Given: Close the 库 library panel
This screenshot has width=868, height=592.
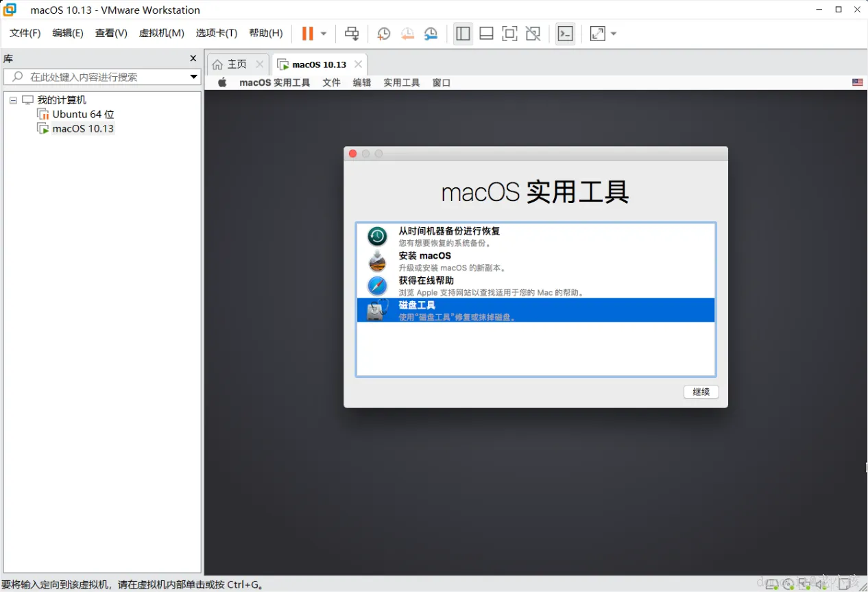Looking at the screenshot, I should point(193,58).
